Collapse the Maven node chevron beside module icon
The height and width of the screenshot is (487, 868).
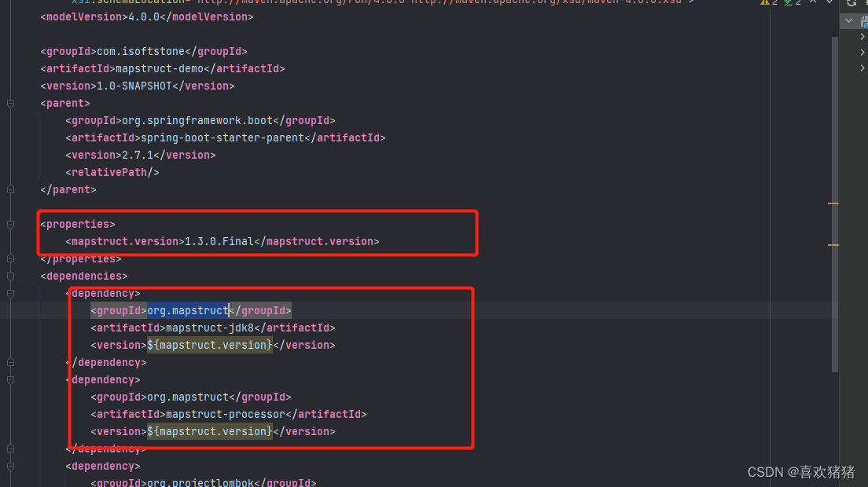point(848,20)
